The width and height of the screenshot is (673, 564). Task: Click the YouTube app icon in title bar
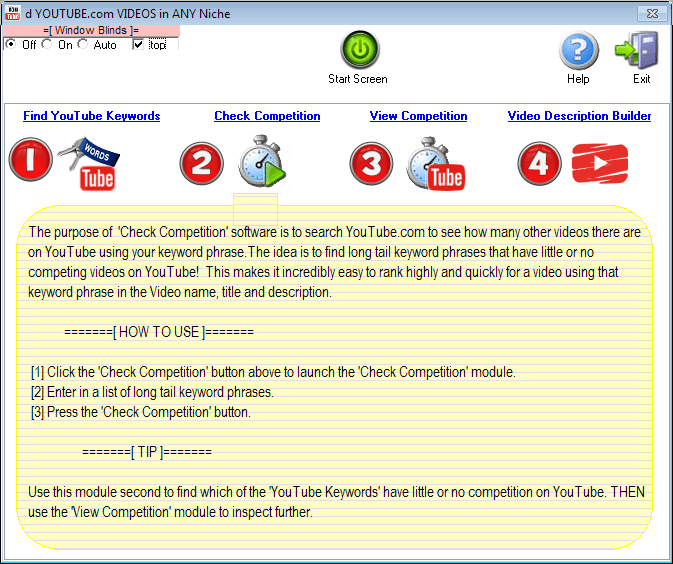coord(12,13)
